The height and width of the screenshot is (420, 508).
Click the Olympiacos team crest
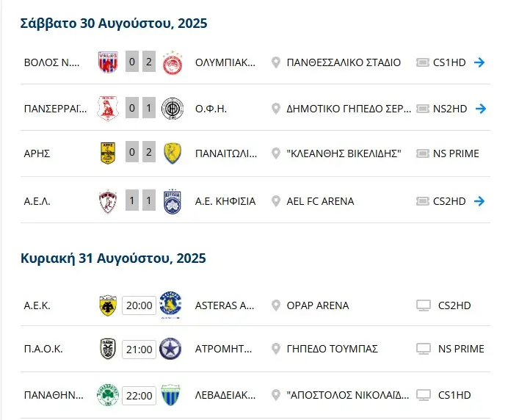(173, 62)
